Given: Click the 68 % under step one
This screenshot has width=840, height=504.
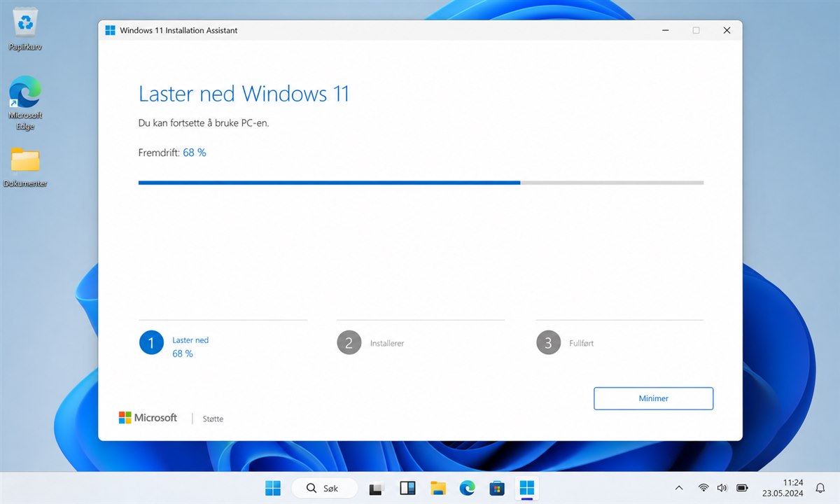Looking at the screenshot, I should [183, 353].
